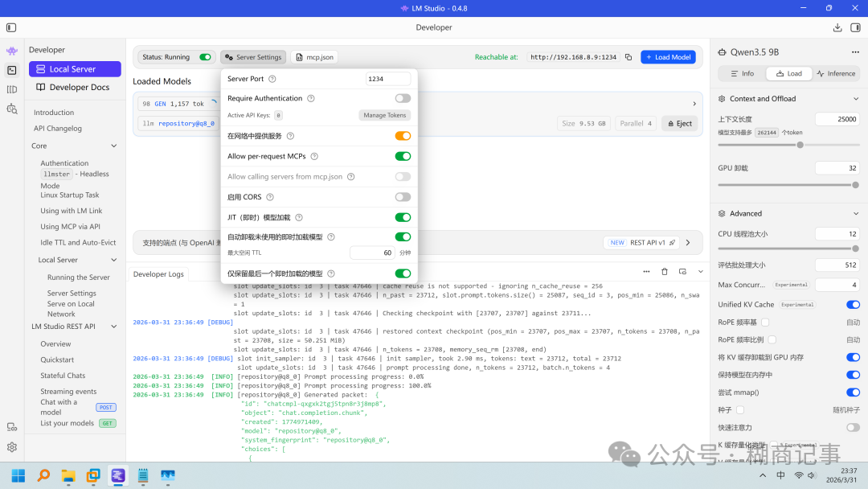Collapse the Advanced settings section

pyautogui.click(x=854, y=213)
